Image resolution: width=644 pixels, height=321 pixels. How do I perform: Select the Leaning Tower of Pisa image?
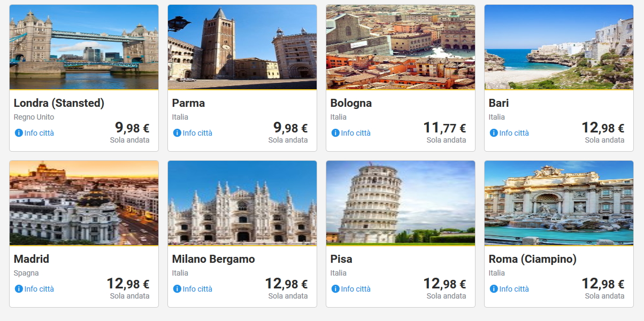tap(401, 203)
